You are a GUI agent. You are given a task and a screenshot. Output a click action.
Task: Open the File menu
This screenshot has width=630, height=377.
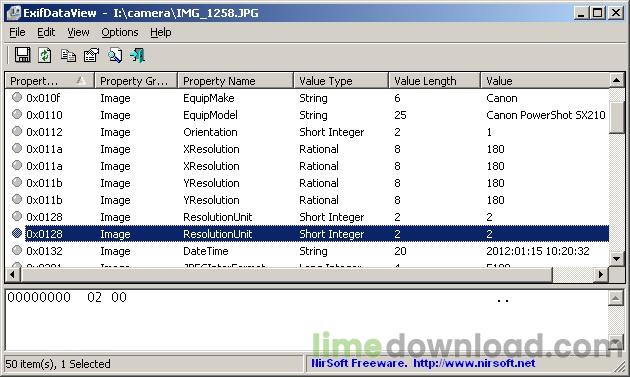coord(17,32)
